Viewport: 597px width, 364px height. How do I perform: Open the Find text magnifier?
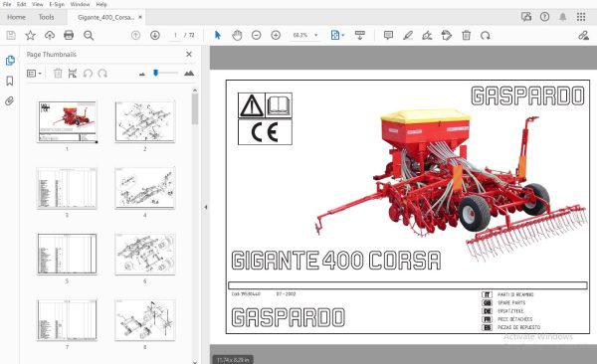(89, 36)
